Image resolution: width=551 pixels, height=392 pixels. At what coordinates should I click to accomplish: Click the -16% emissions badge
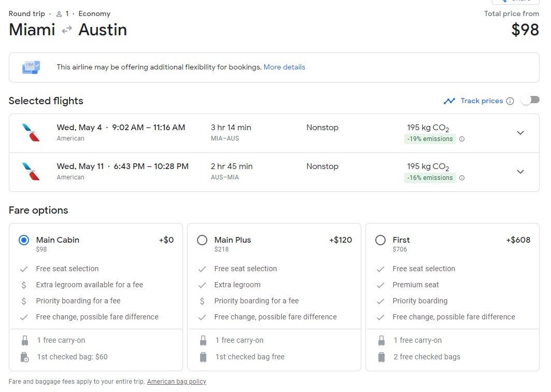(x=430, y=178)
